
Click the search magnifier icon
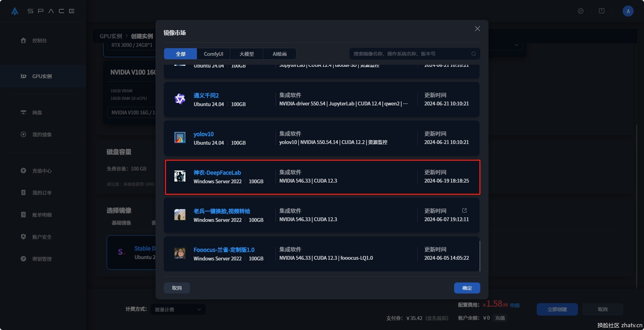tap(474, 54)
